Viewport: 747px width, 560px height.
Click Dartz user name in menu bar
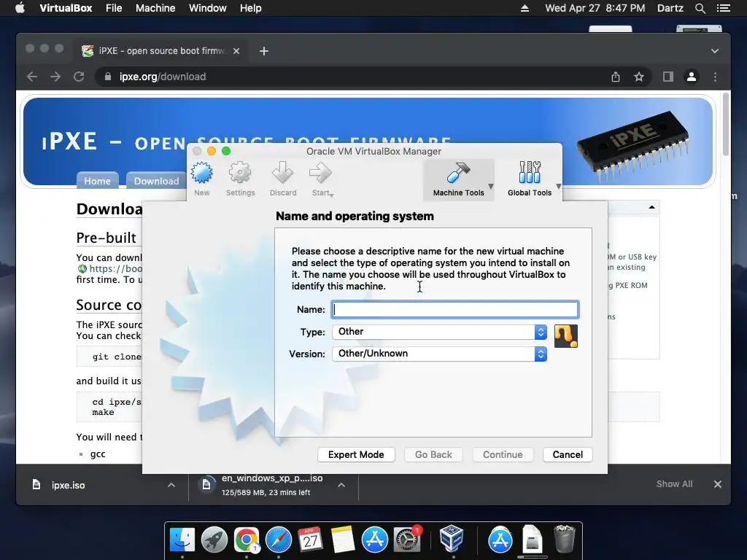pos(670,8)
